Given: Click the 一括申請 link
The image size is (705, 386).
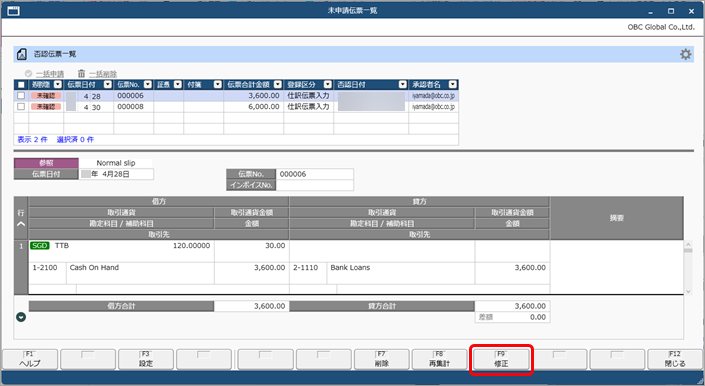Looking at the screenshot, I should 50,74.
